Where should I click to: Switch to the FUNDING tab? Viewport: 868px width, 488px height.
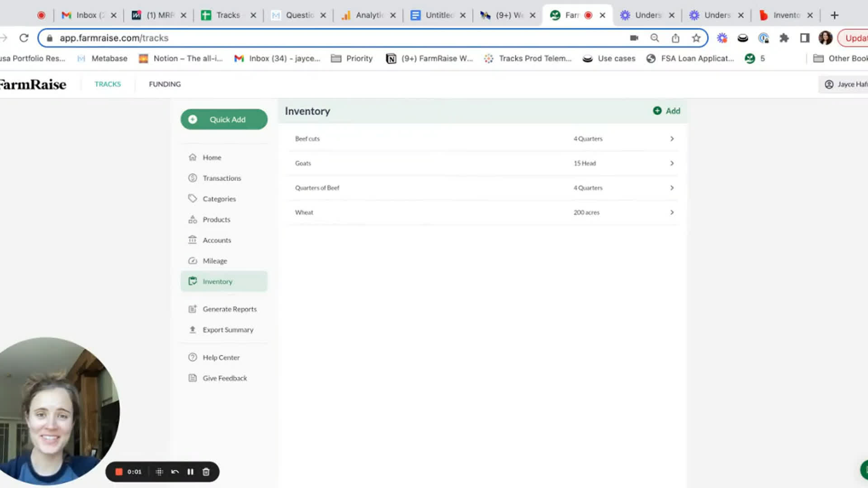(x=165, y=84)
